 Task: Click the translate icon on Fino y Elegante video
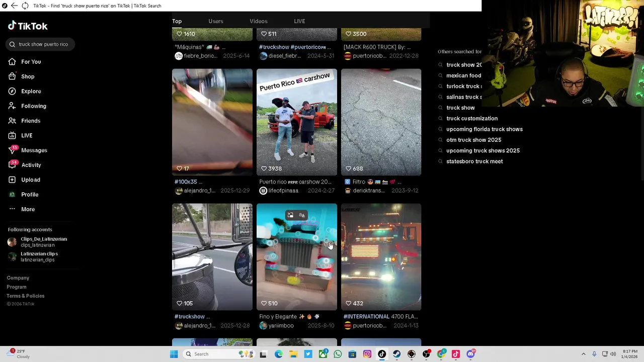tap(302, 215)
